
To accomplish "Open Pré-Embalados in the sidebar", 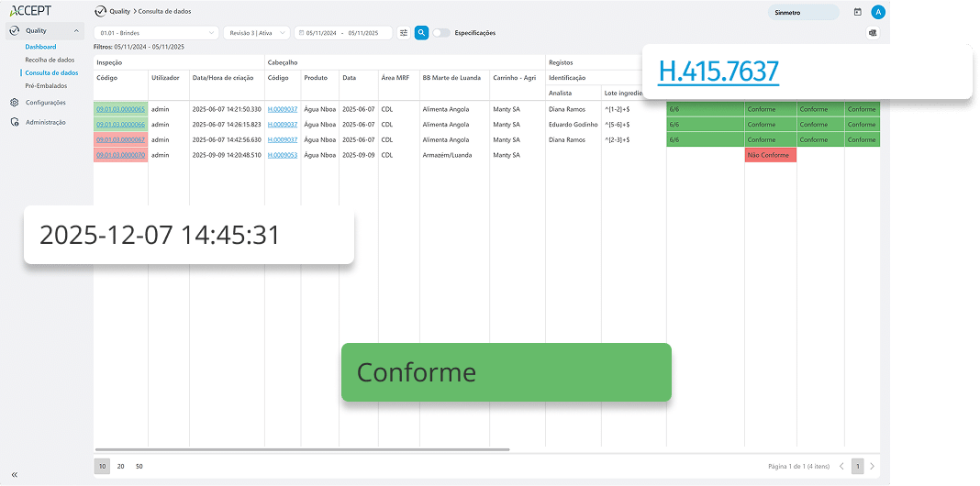I will pos(46,85).
